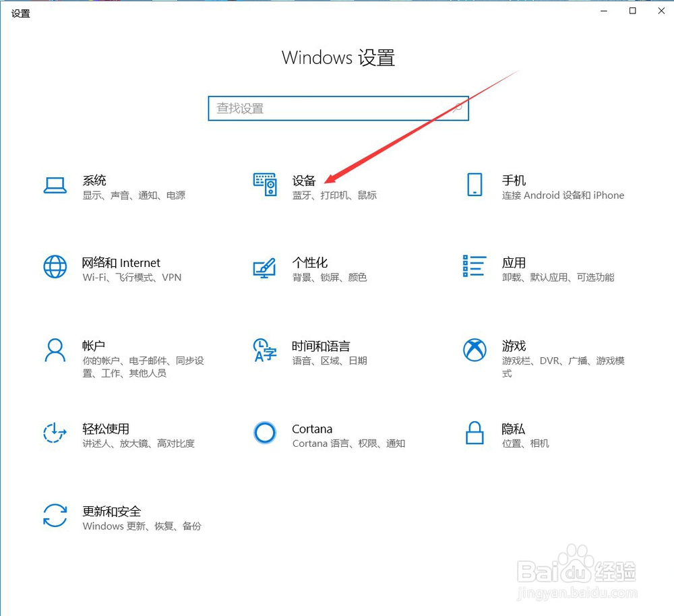Click into the 查找设置 search field
674x616 pixels.
click(x=338, y=109)
